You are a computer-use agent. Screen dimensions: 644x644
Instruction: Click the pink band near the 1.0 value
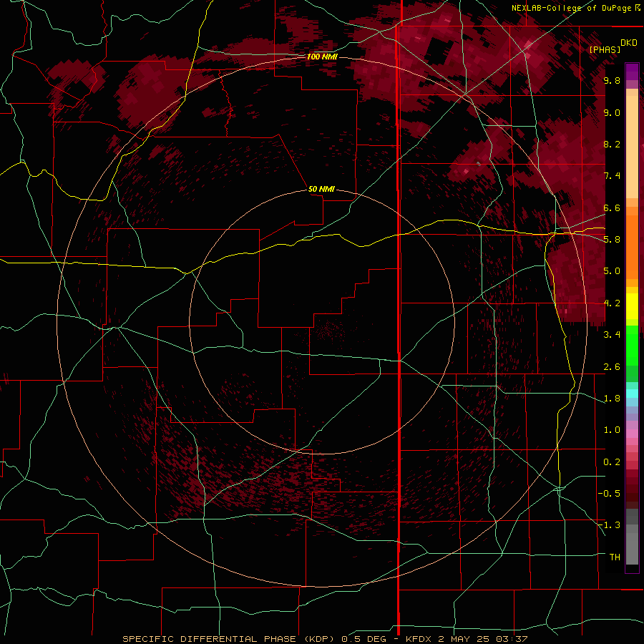tap(632, 434)
